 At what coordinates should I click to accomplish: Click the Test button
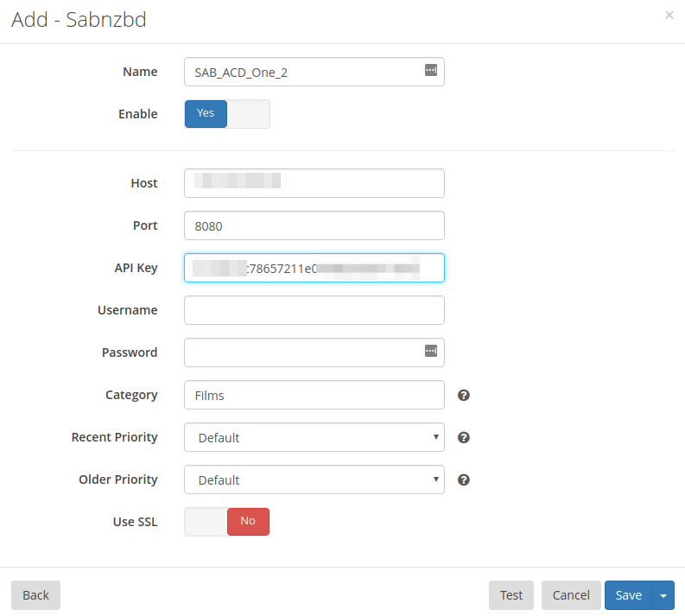click(511, 595)
